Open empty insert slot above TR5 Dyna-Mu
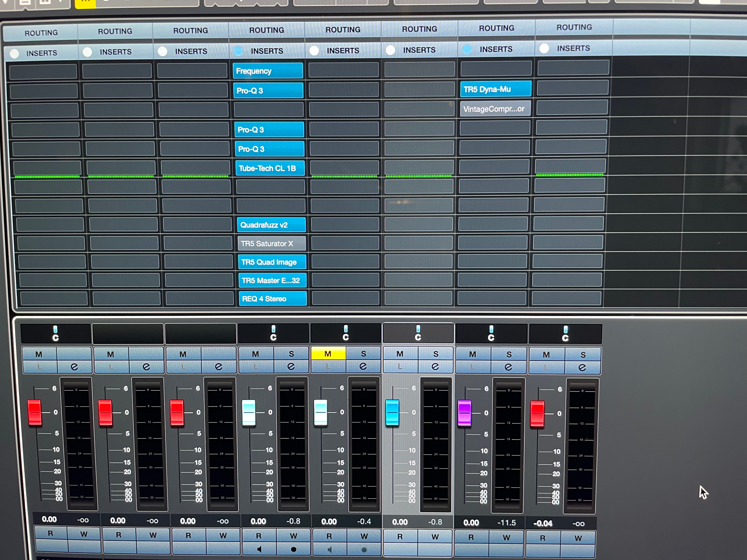 pyautogui.click(x=496, y=69)
